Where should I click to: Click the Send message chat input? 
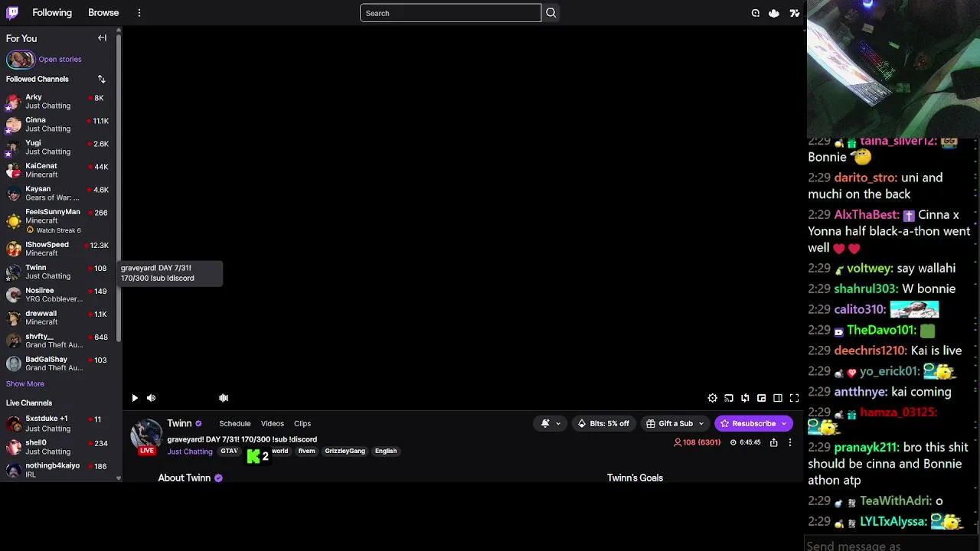click(x=892, y=545)
